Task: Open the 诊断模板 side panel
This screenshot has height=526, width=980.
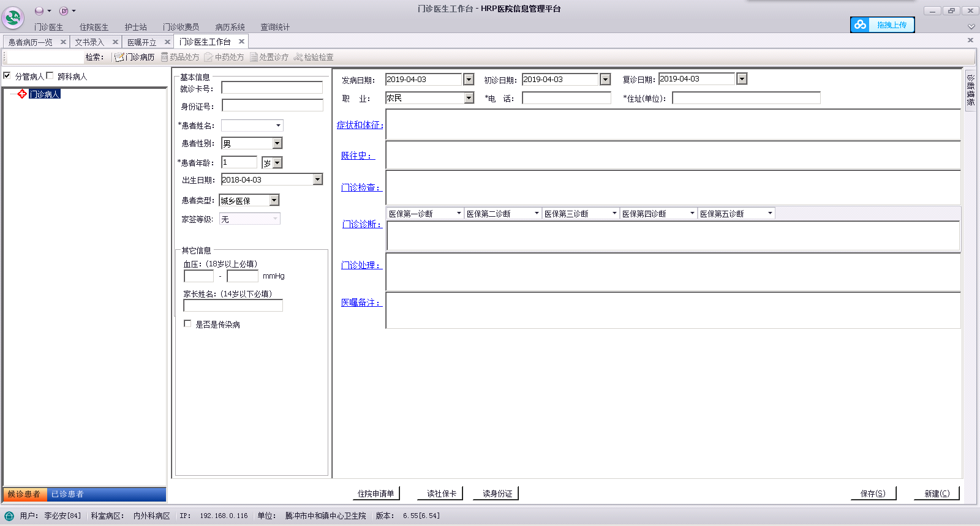Action: click(x=970, y=90)
